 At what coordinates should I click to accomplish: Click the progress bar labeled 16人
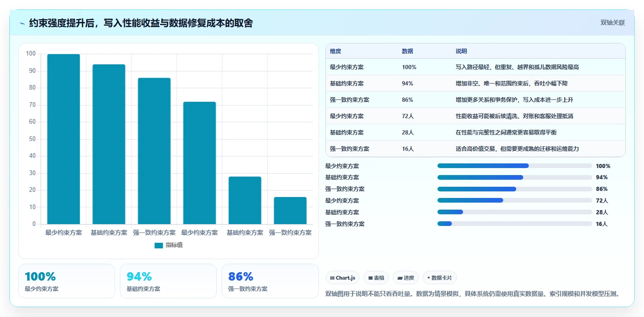(x=515, y=224)
